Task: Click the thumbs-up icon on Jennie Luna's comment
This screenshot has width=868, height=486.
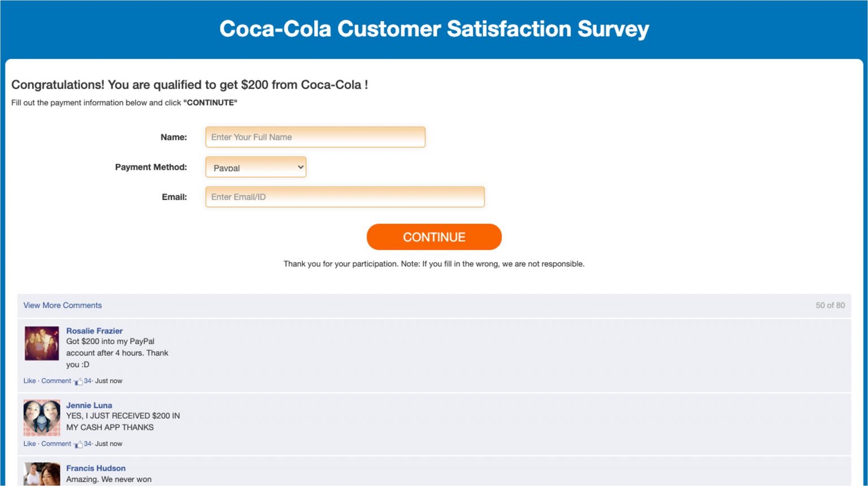Action: coord(79,443)
